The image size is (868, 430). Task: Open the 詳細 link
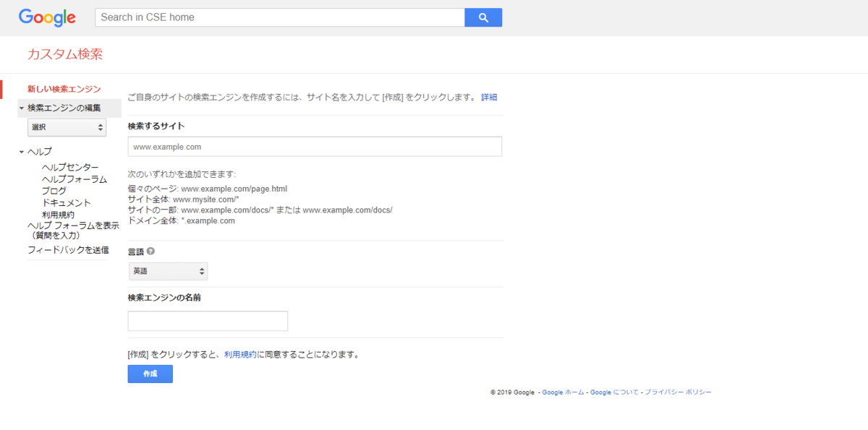[x=489, y=97]
